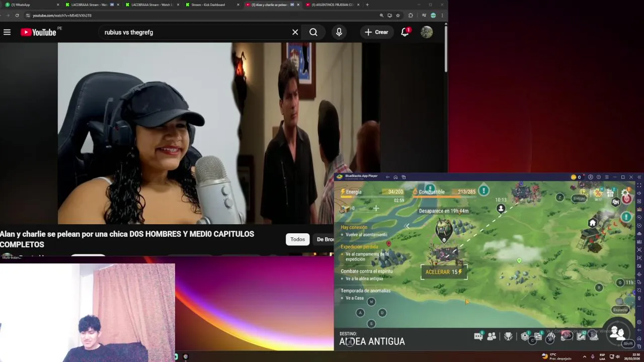The width and height of the screenshot is (644, 362).
Task: Open quest Vuelve al asentamiento
Action: click(x=366, y=235)
